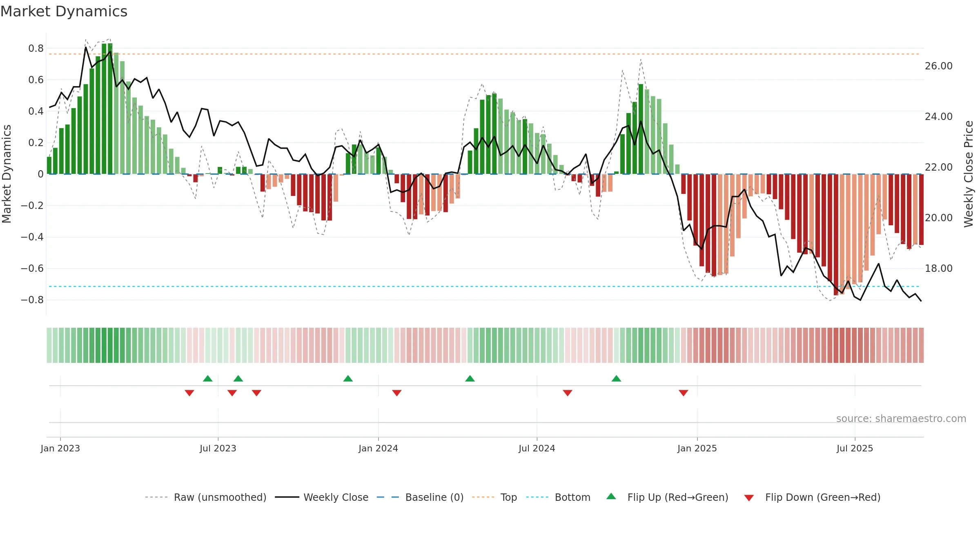
Task: Click the Weekly Close Price axis title
Action: 969,174
